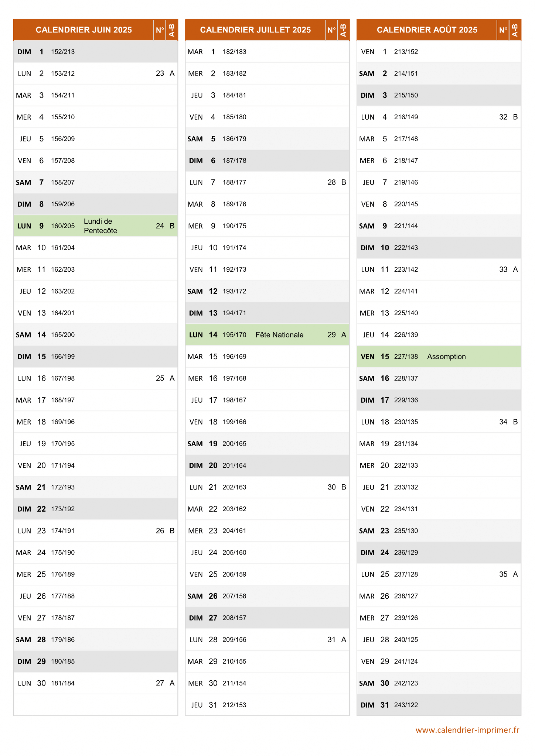This screenshot has width=535, height=756.
Task: Select Sunday August 31 row
Action: coord(439,705)
